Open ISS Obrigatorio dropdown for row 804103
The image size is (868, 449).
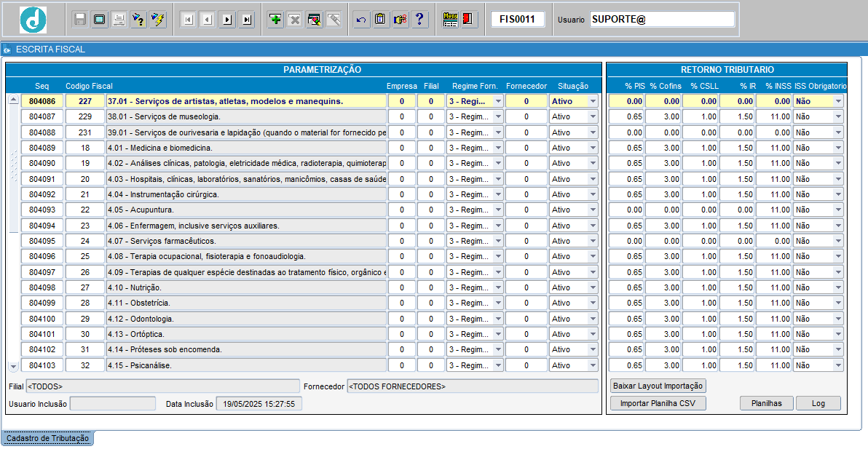[x=838, y=365]
